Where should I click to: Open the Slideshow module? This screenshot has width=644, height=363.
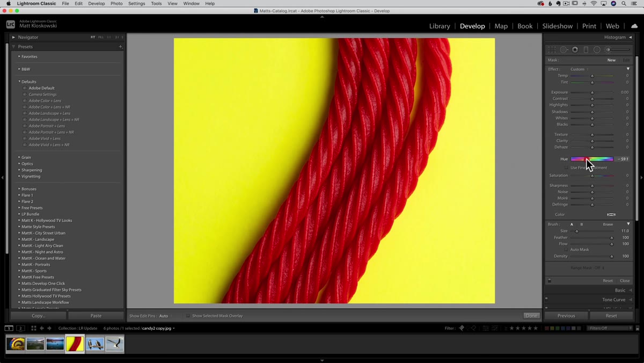[557, 26]
